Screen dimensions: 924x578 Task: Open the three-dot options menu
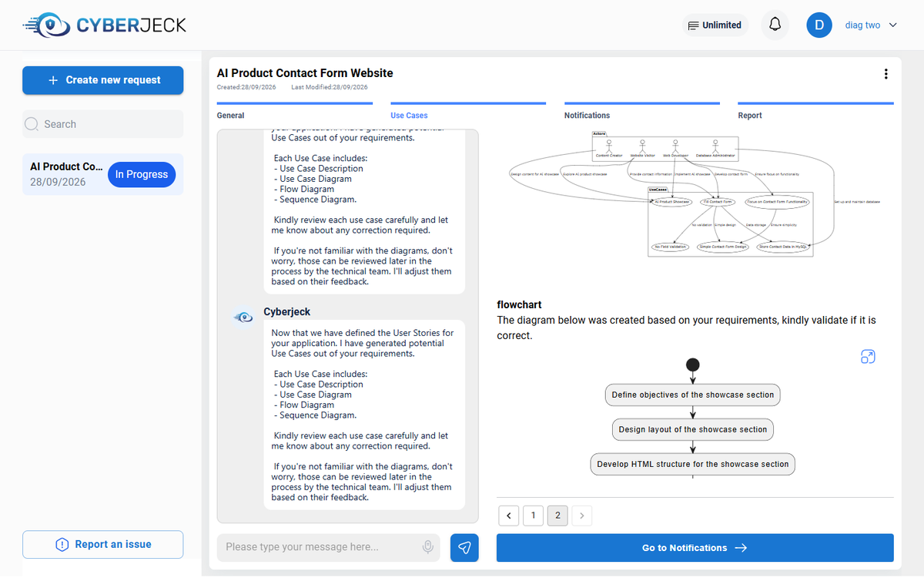tap(885, 74)
